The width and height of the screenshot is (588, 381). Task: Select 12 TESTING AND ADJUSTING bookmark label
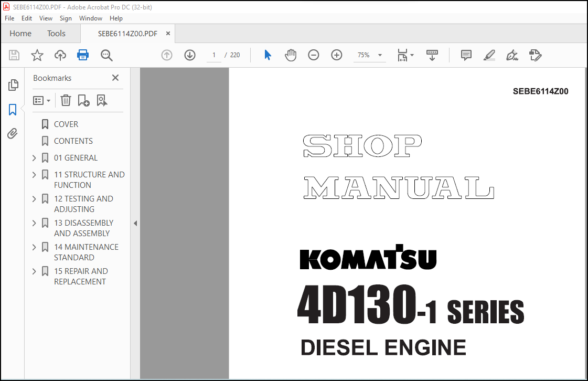pyautogui.click(x=83, y=204)
